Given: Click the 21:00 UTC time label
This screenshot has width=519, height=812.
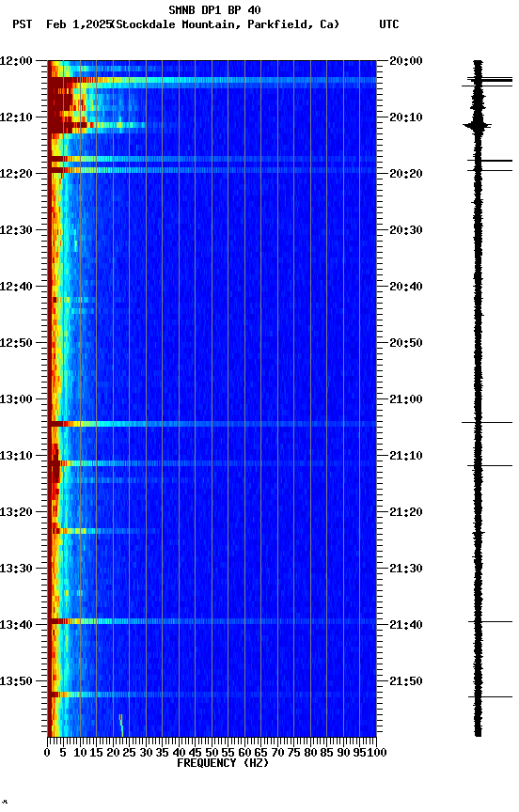Looking at the screenshot, I should [406, 399].
